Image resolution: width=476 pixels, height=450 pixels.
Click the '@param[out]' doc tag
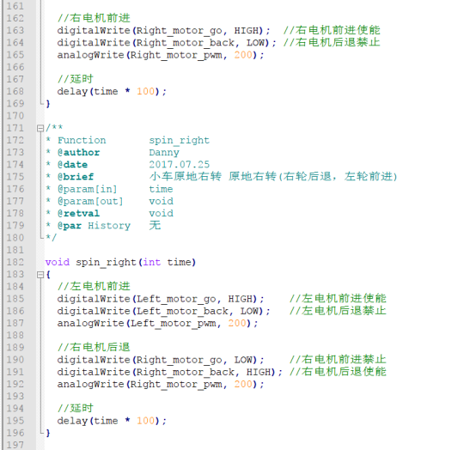(x=90, y=201)
